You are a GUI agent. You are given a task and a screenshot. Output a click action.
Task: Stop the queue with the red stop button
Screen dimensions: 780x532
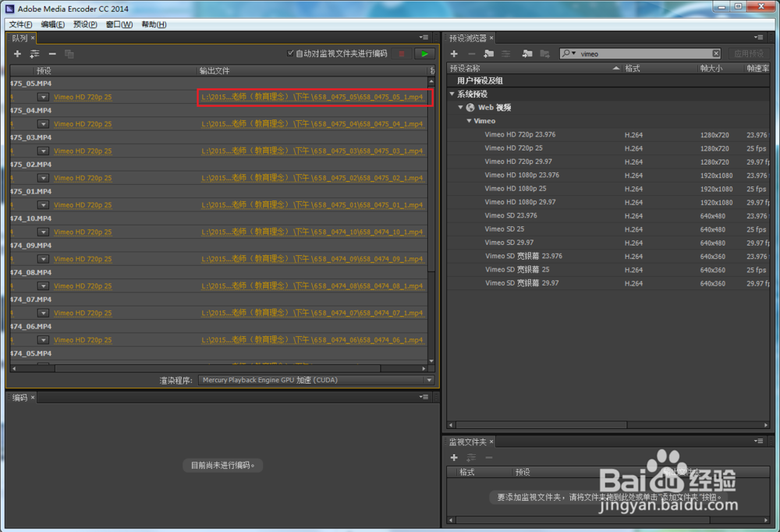402,54
